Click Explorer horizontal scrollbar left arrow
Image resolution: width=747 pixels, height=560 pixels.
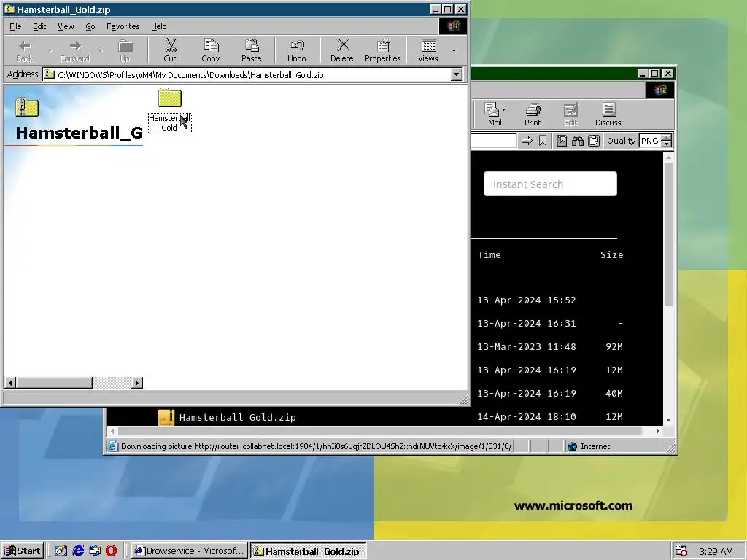point(10,382)
